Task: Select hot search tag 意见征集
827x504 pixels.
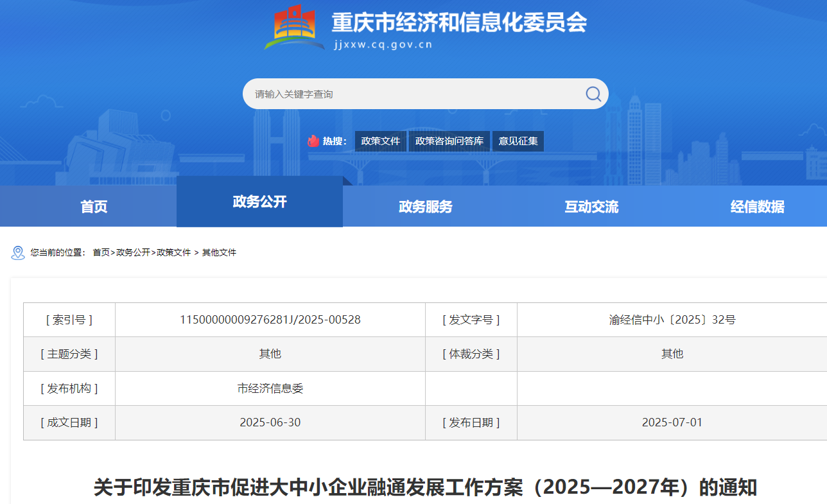Action: click(518, 141)
